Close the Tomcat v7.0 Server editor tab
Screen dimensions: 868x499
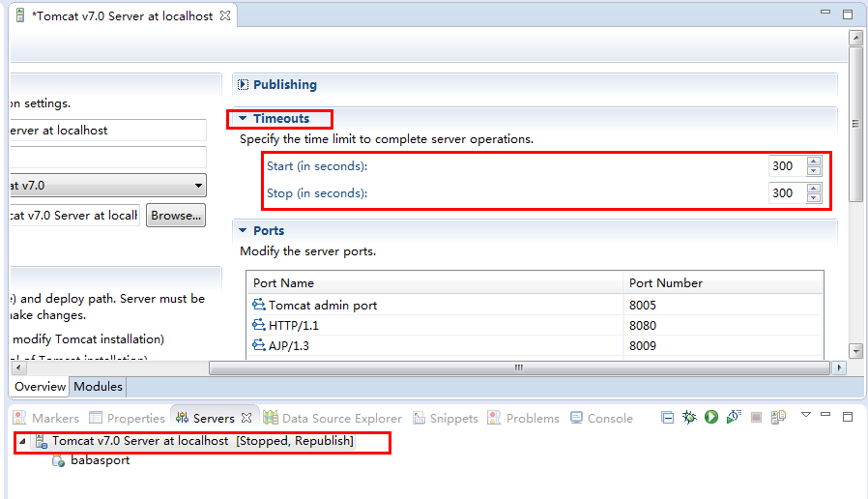point(225,15)
